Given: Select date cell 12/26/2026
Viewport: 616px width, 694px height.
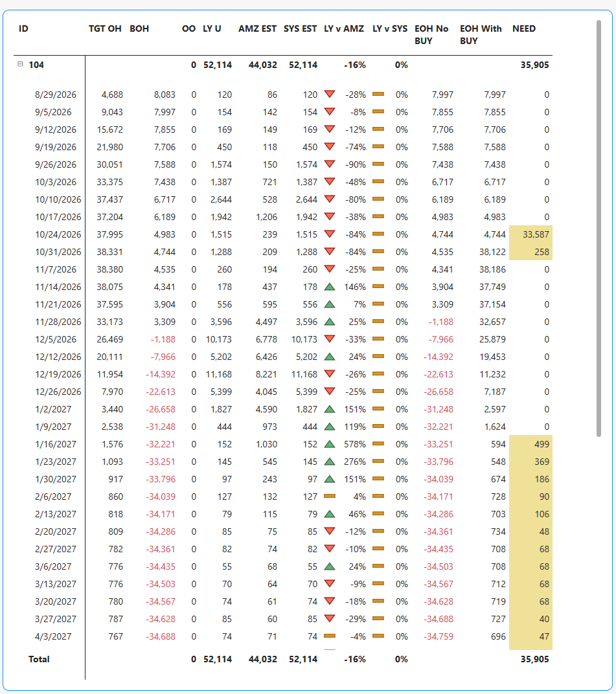Looking at the screenshot, I should coord(58,392).
